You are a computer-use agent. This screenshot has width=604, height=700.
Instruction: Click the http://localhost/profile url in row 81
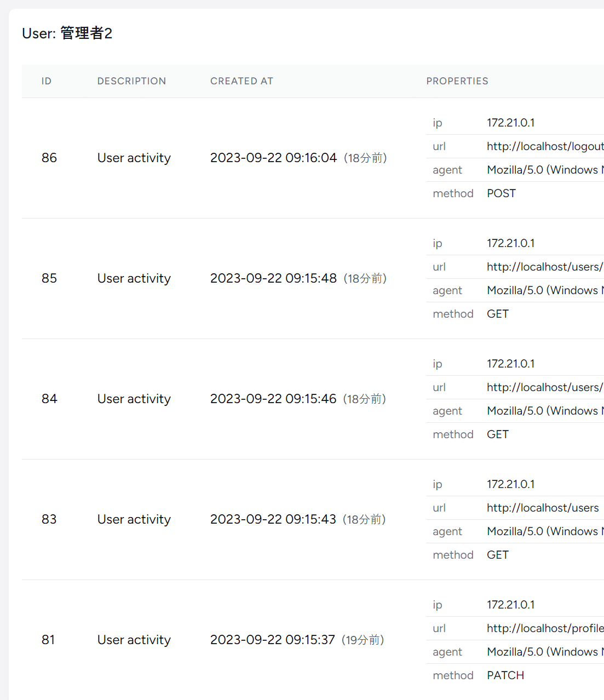pyautogui.click(x=545, y=628)
